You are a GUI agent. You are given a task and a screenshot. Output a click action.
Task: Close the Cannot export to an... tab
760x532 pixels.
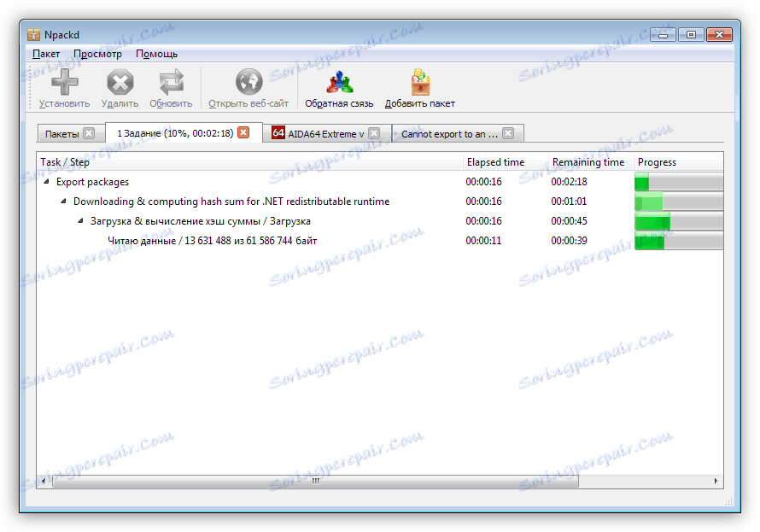tap(508, 133)
